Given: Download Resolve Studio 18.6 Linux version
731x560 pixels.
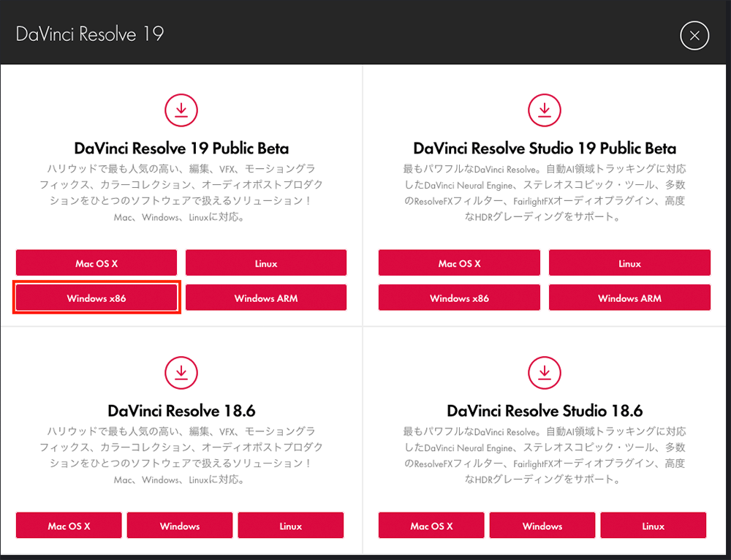Looking at the screenshot, I should [654, 526].
